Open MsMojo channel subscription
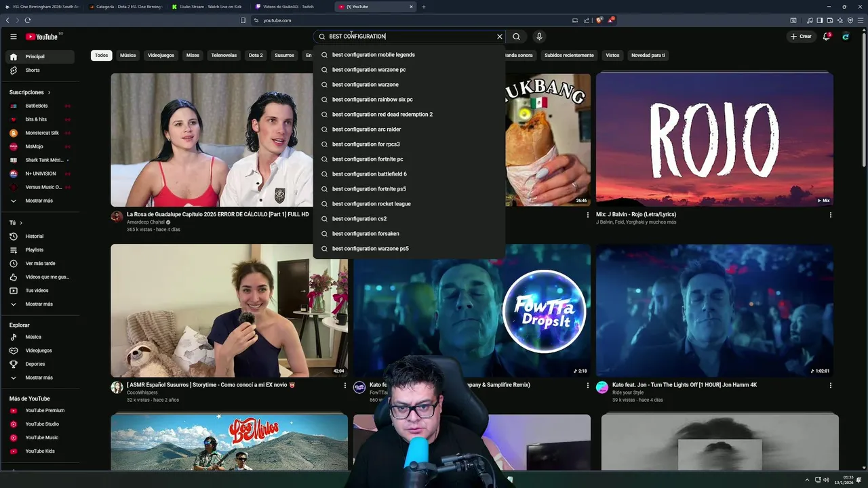This screenshot has width=868, height=488. pos(41,146)
